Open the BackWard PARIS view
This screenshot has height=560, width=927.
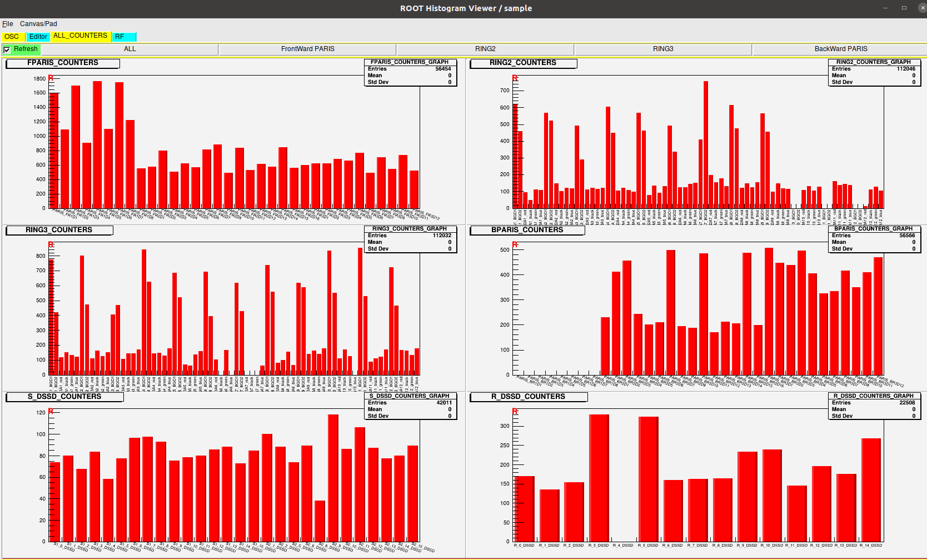(840, 49)
